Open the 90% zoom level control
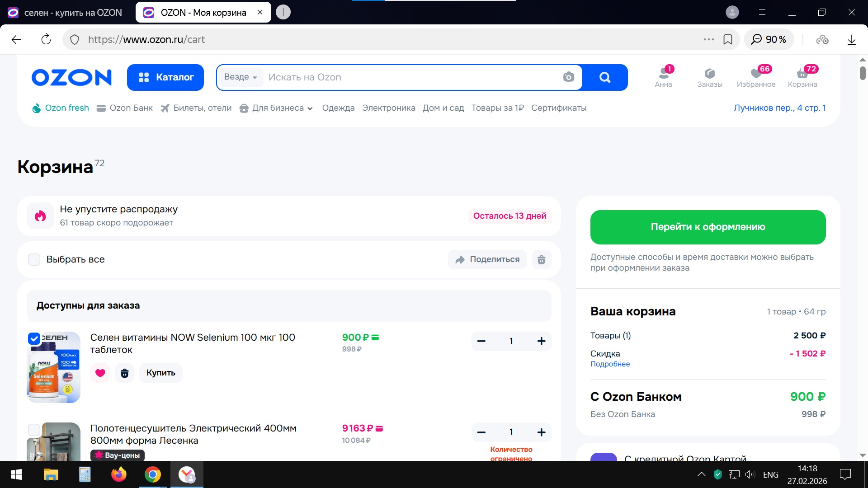868x488 pixels. pos(769,40)
